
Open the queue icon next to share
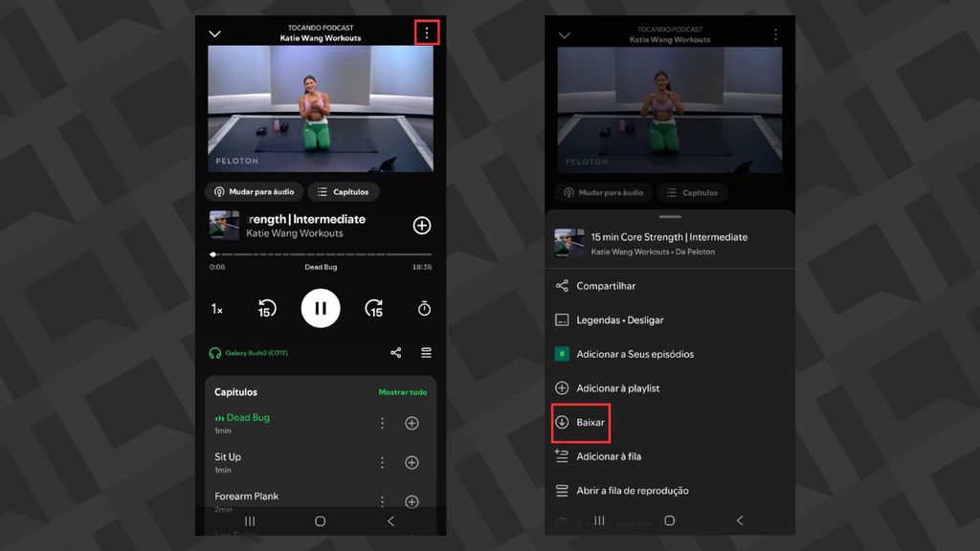coord(426,353)
